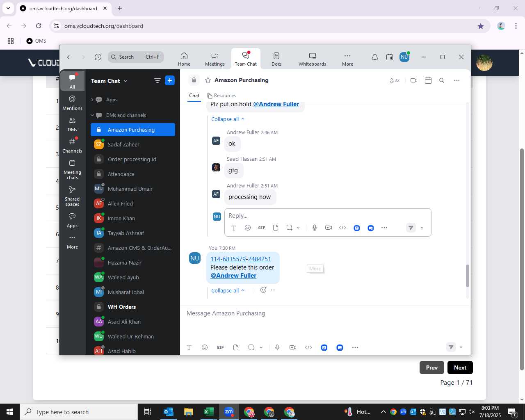
Task: Bookmark the OMS page with star
Action: (481, 26)
